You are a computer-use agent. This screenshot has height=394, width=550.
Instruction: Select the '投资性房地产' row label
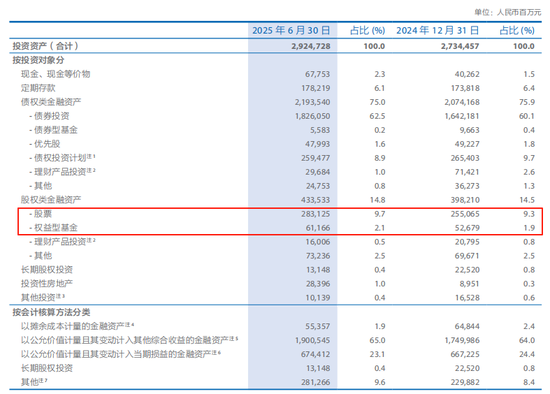tap(47, 283)
